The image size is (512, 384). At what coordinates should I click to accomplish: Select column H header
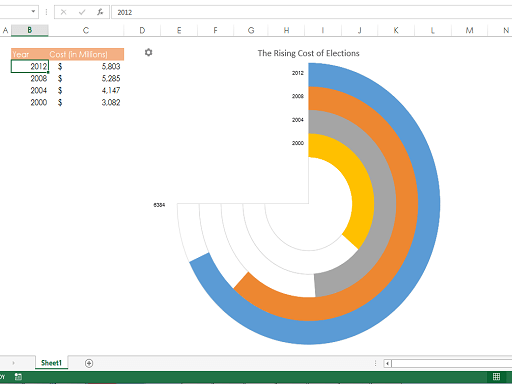click(286, 30)
